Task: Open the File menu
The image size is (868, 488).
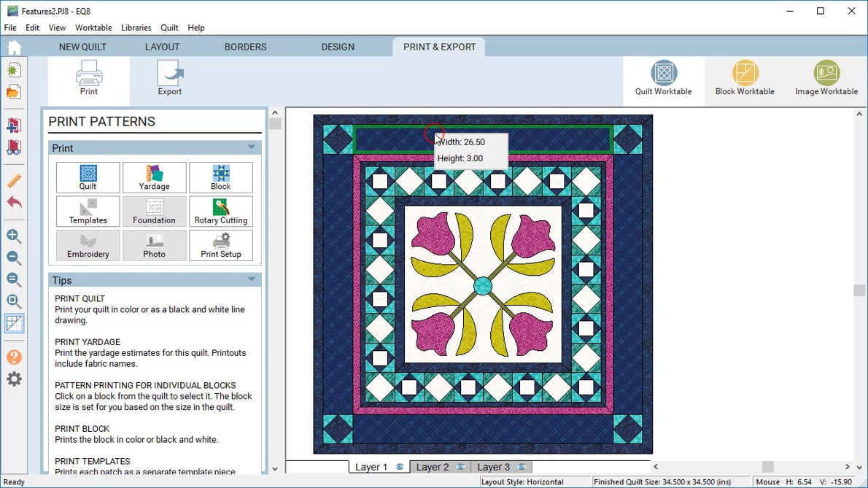Action: tap(10, 28)
